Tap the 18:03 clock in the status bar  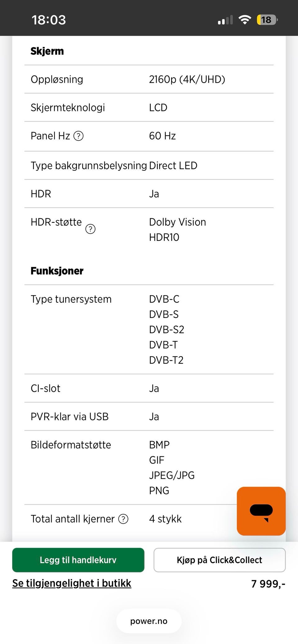[49, 20]
